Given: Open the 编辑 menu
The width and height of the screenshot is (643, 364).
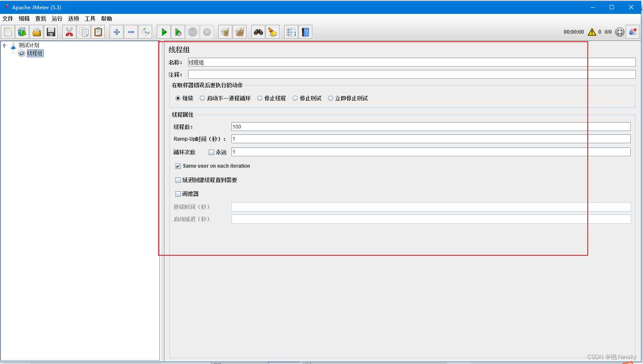Looking at the screenshot, I should (24, 19).
